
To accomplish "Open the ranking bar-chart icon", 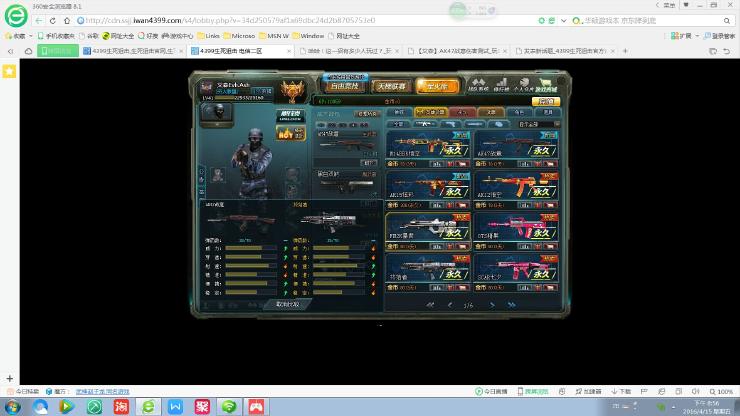I will [x=501, y=85].
